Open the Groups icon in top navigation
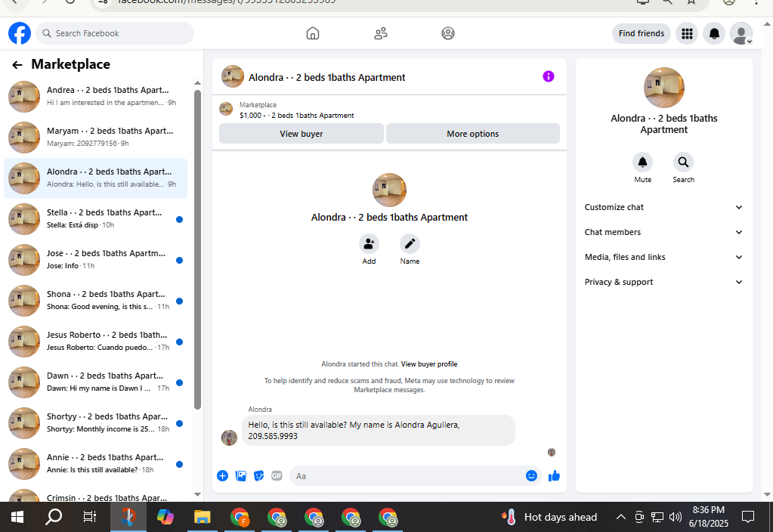 [x=447, y=33]
